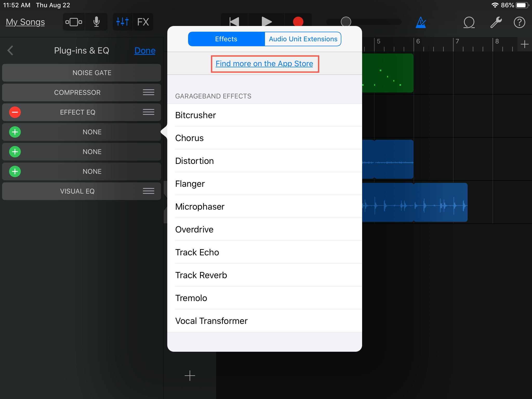Viewport: 532px width, 399px height.
Task: Open help question mark
Action: pos(520,22)
